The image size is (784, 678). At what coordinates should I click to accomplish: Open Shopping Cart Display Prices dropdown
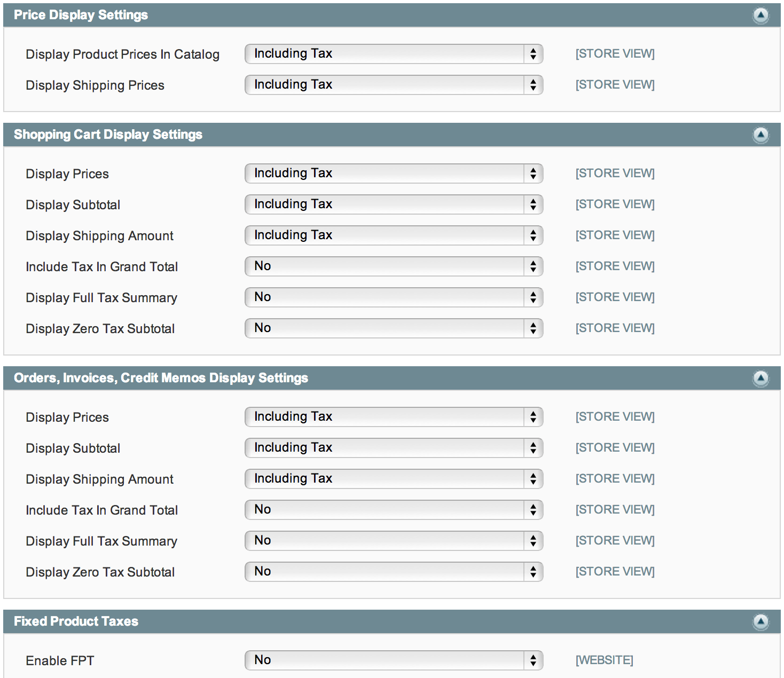[394, 174]
